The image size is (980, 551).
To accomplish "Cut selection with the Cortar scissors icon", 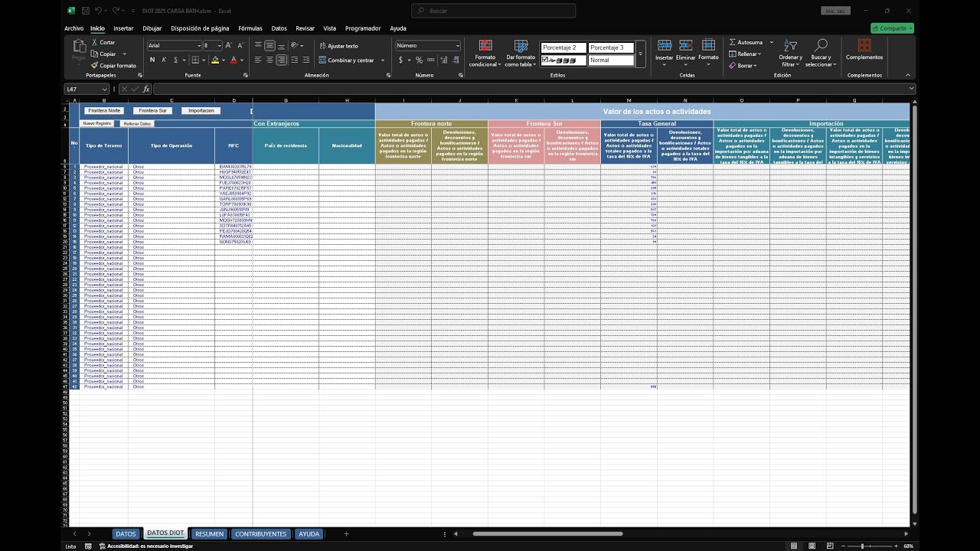I will point(94,43).
